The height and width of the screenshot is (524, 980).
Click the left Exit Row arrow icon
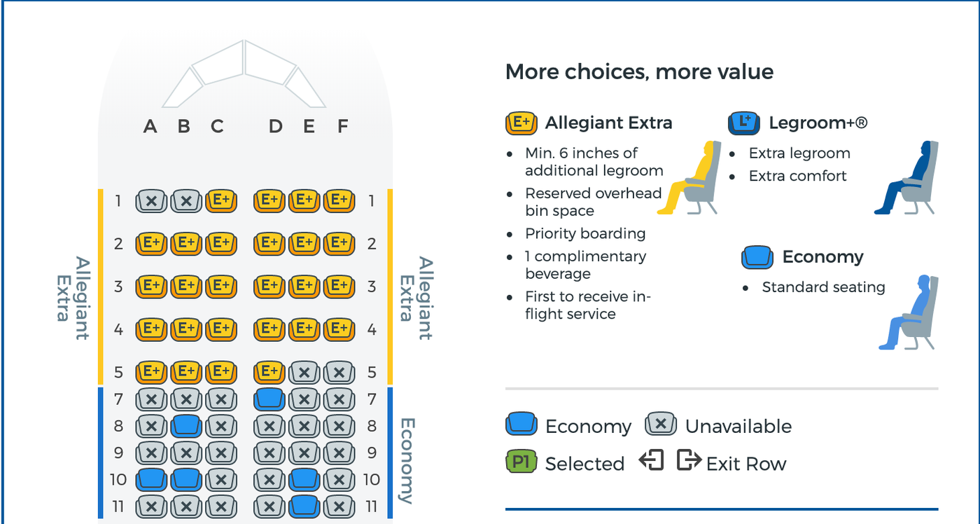coord(650,462)
